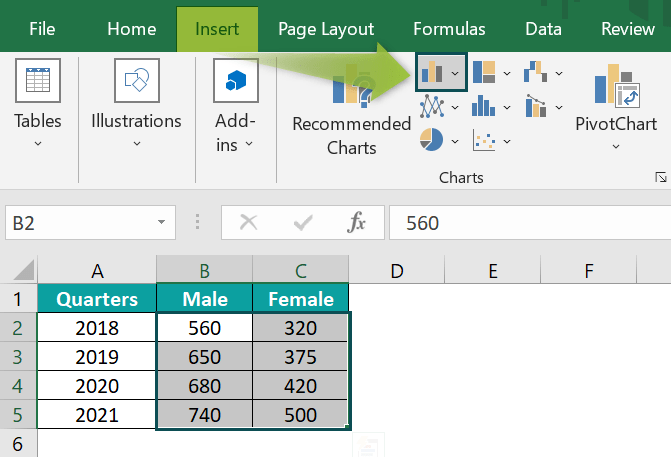Screen dimensions: 671x457
Task: Open the Formulas tab
Action: tap(449, 29)
